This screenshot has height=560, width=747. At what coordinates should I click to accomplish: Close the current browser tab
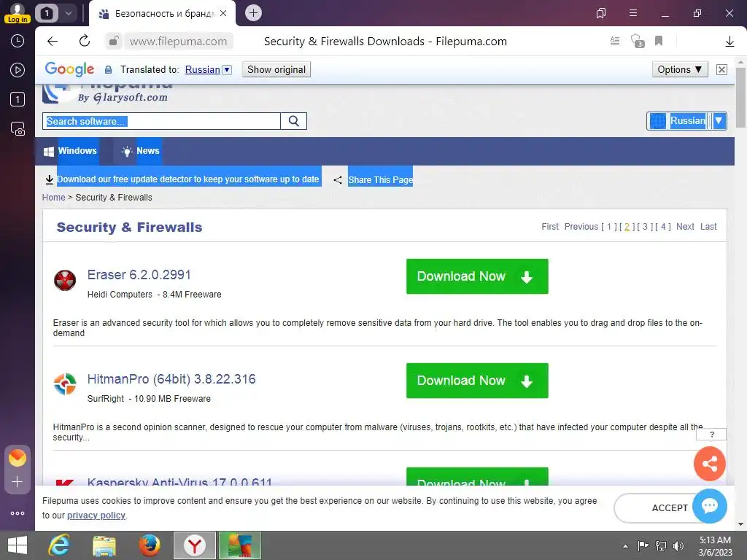[x=223, y=13]
